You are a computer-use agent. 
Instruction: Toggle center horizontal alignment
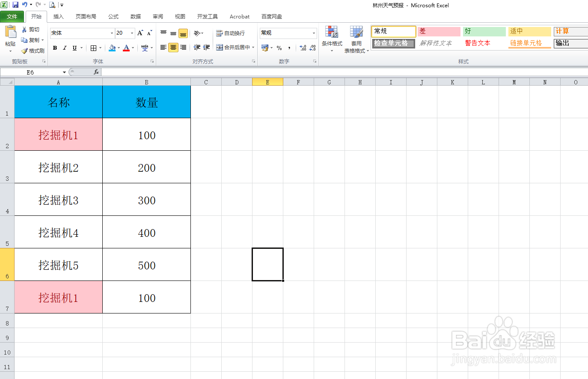(173, 48)
